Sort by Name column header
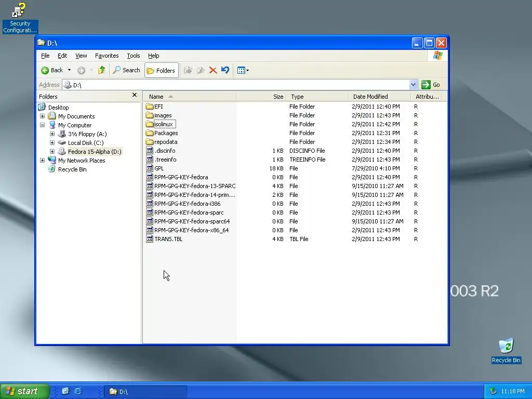Viewport: 532px width, 399px height. (x=190, y=97)
